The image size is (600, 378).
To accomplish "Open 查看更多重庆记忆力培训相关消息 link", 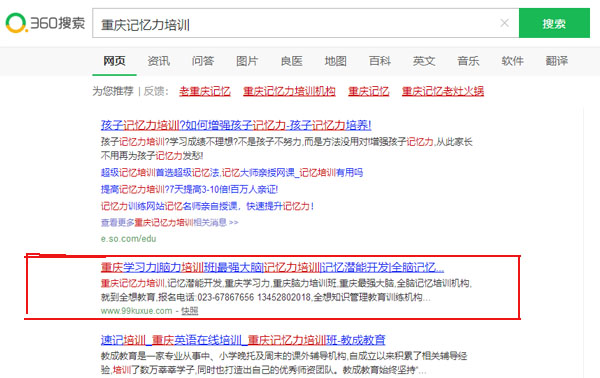I will pos(170,222).
